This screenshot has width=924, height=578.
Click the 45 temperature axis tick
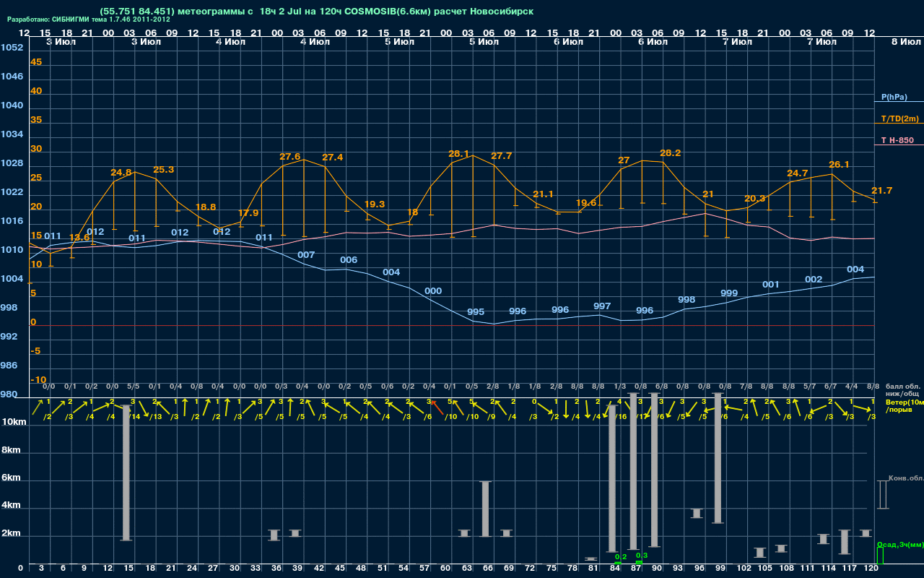36,61
